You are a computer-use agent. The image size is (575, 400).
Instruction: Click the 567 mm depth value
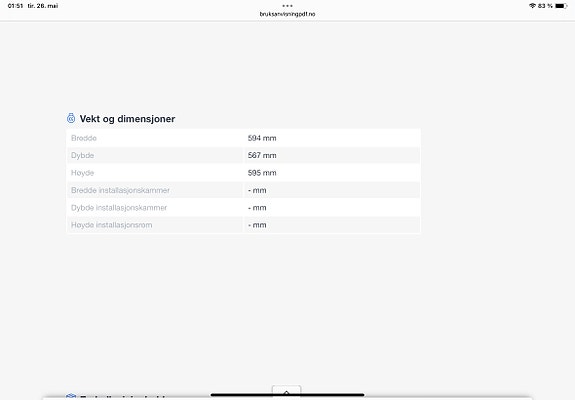click(262, 155)
